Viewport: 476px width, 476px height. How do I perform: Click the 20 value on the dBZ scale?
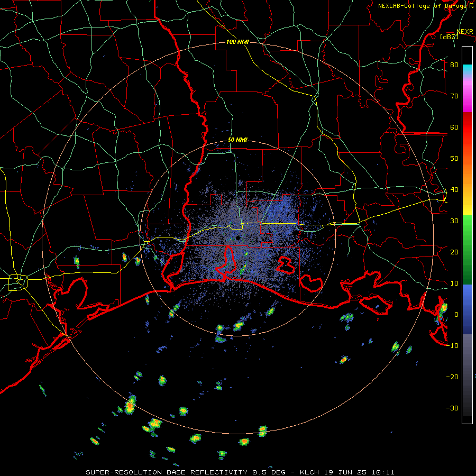[x=454, y=252]
